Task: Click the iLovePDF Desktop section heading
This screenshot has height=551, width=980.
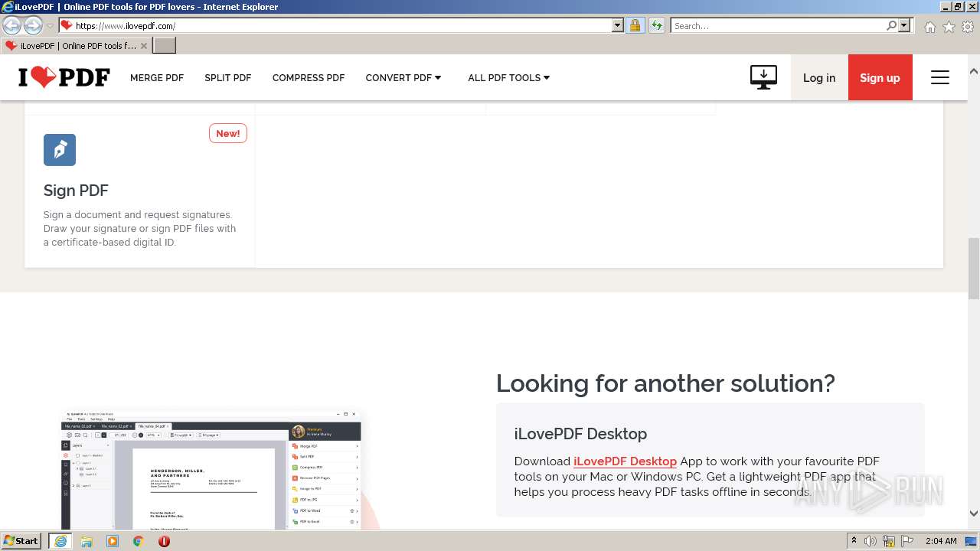Action: tap(580, 434)
